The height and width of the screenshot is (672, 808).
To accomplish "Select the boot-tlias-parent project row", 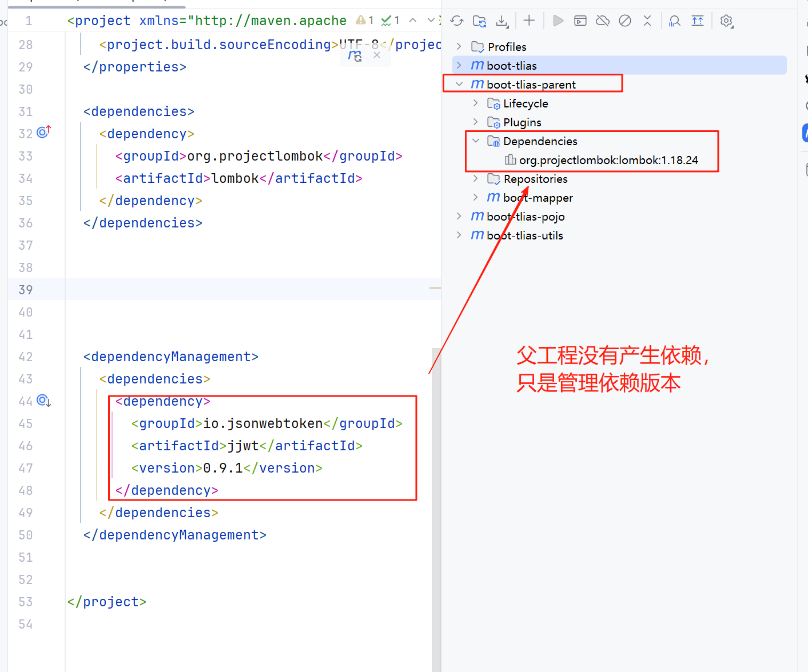I will pos(619,84).
